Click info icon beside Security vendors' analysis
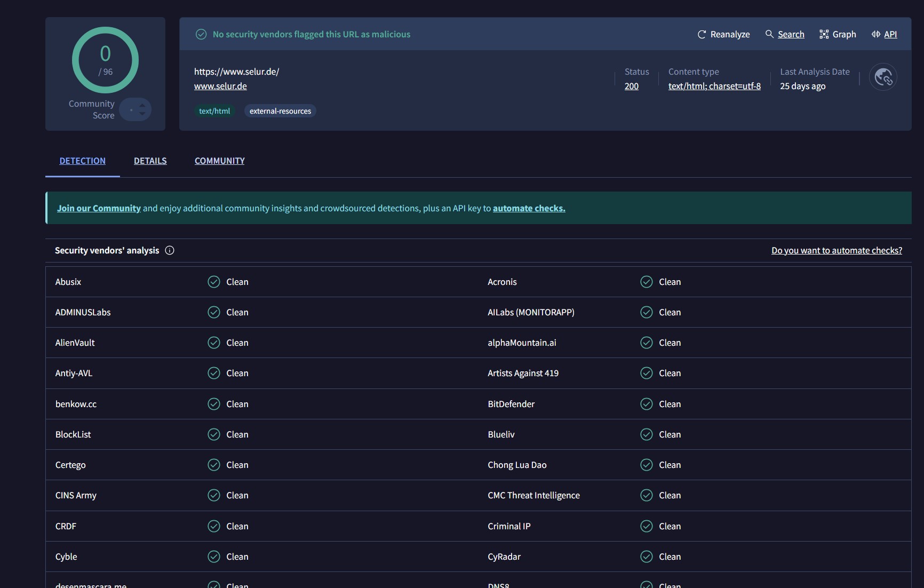 click(x=170, y=250)
